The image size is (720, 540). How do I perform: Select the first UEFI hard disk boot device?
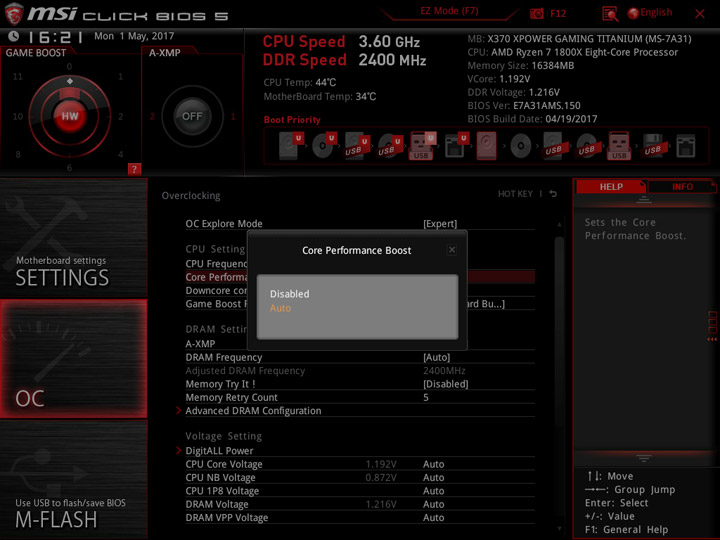tap(292, 146)
